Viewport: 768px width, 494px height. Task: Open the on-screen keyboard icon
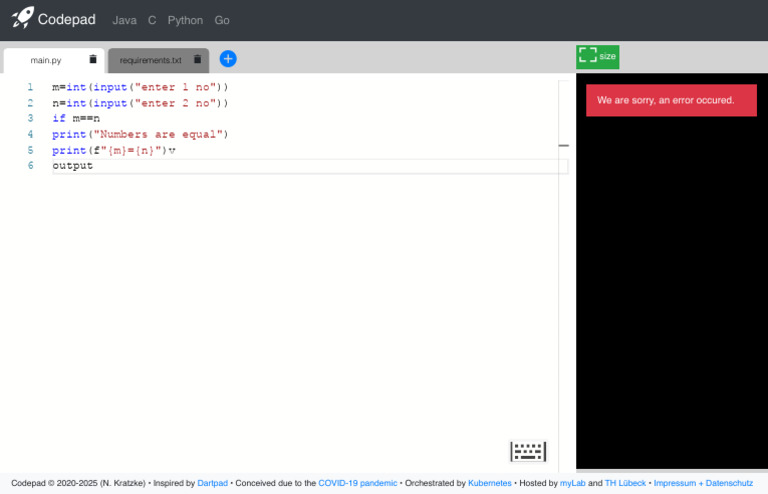coord(528,451)
